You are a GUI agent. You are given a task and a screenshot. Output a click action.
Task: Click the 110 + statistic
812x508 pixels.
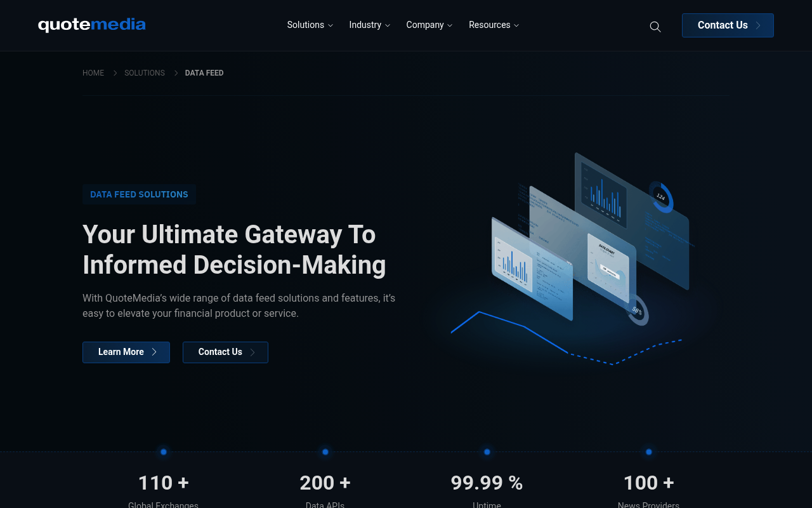click(164, 483)
